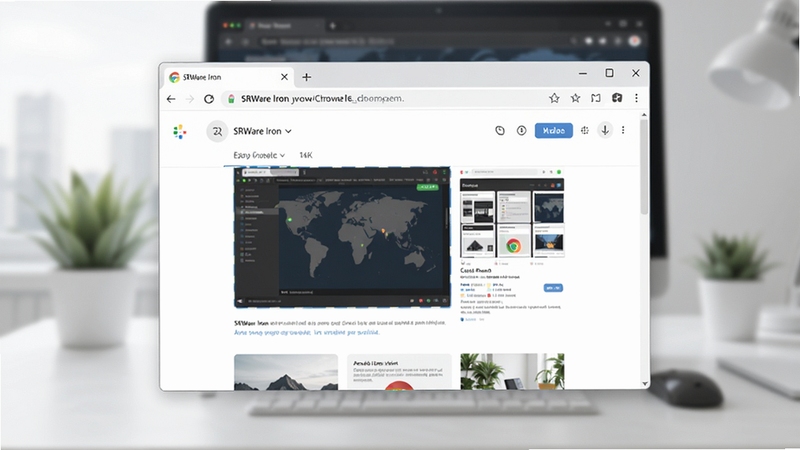Image resolution: width=800 pixels, height=450 pixels.
Task: Click the plus button in the background browser window
Action: [333, 26]
